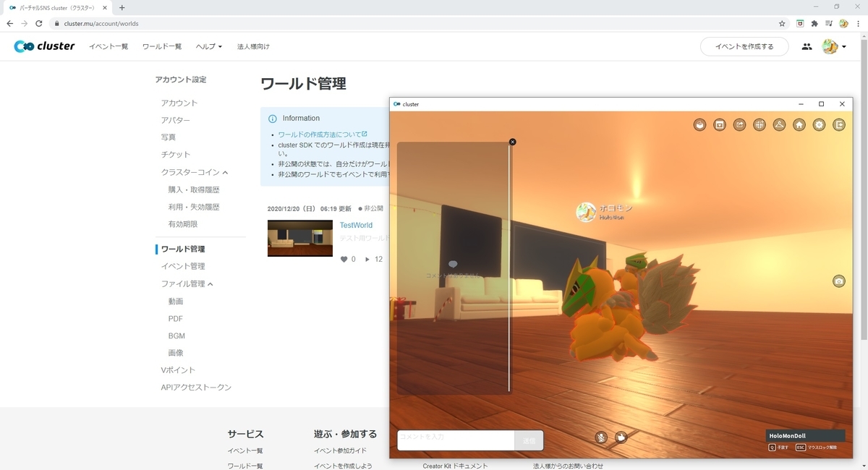Select Vポイント in the sidebar
Screen dimensions: 868x470
click(178, 369)
